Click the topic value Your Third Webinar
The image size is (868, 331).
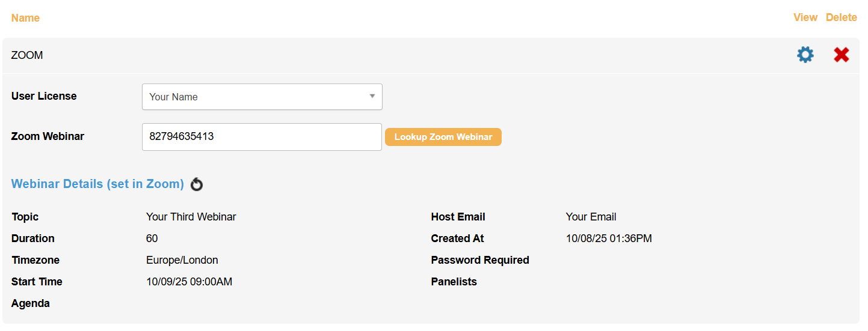pyautogui.click(x=191, y=217)
